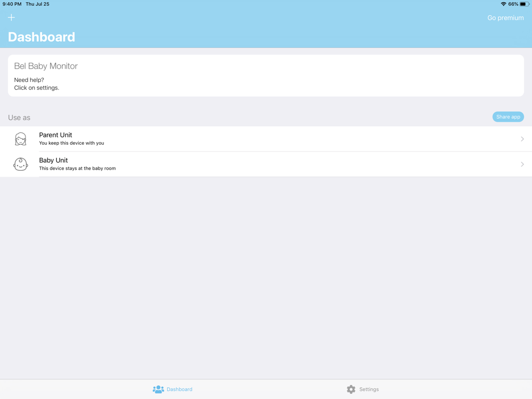Tap the Dashboard people icon
This screenshot has width=532, height=399.
pos(158,389)
